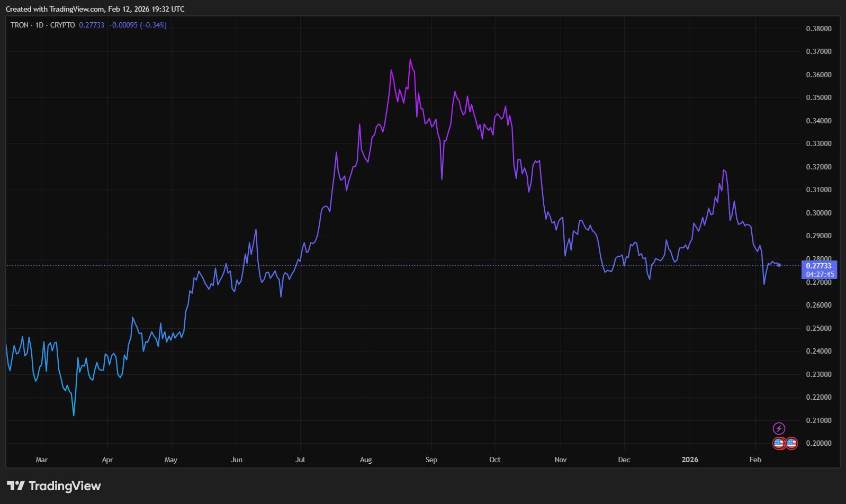This screenshot has width=846, height=504.
Task: Click the CRYPTO exchange label in legend
Action: coord(62,25)
